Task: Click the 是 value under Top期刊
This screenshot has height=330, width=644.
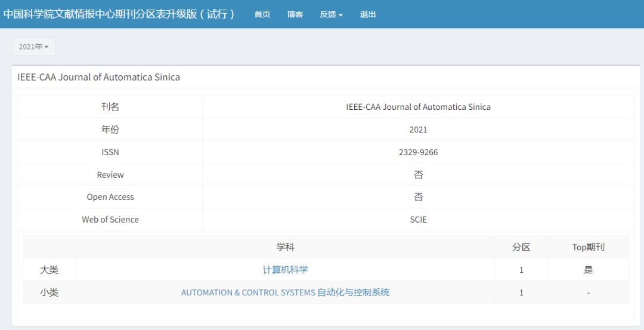Action: coord(588,270)
